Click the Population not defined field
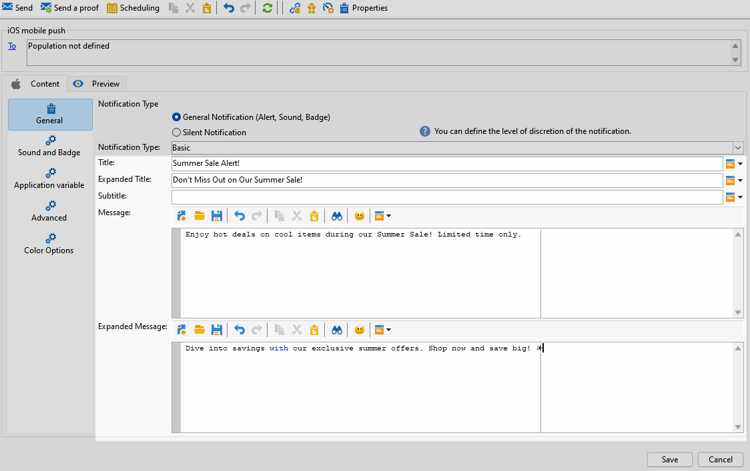Image resolution: width=750 pixels, height=471 pixels. [x=384, y=52]
